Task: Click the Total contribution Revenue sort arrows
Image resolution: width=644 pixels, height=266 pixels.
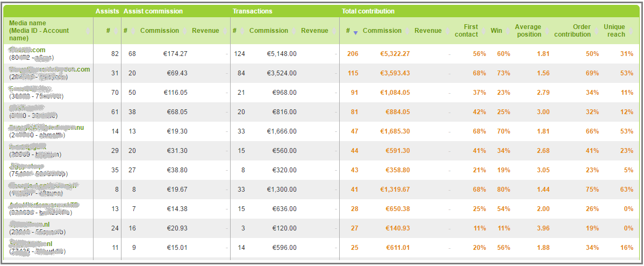Action: coord(447,31)
